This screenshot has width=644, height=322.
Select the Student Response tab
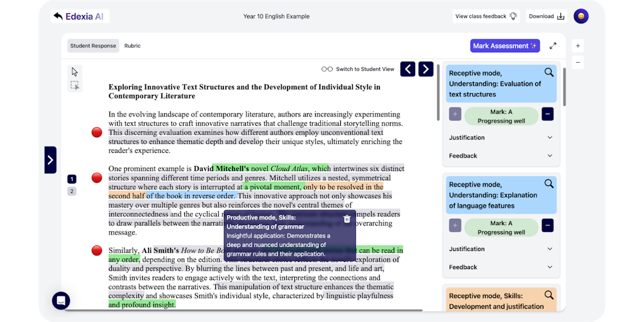pyautogui.click(x=93, y=46)
